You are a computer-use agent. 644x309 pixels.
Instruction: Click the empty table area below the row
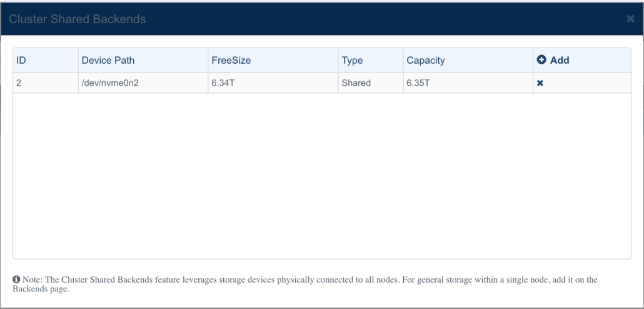pos(322,176)
